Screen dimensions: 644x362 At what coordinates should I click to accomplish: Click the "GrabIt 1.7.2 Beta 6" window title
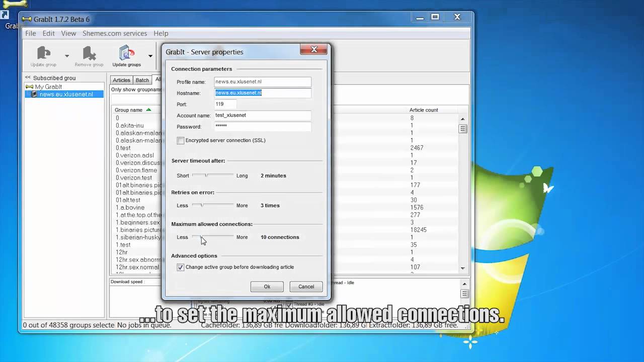pos(62,19)
